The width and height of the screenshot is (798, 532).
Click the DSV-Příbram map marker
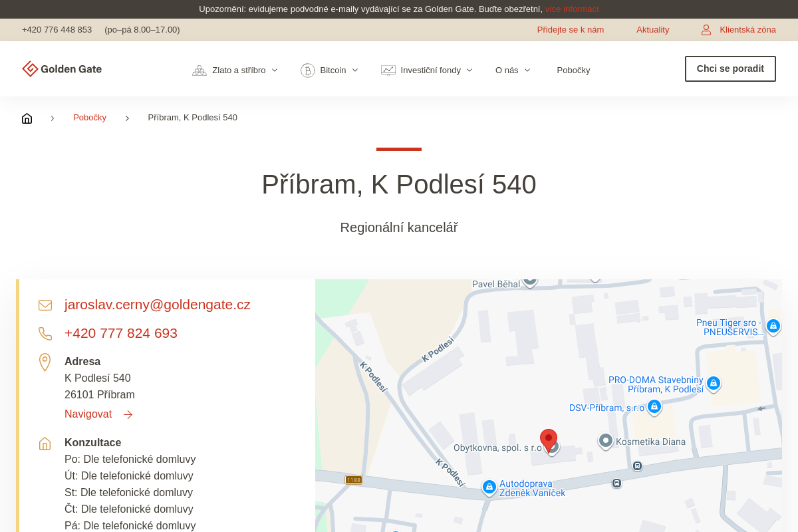pos(654,406)
